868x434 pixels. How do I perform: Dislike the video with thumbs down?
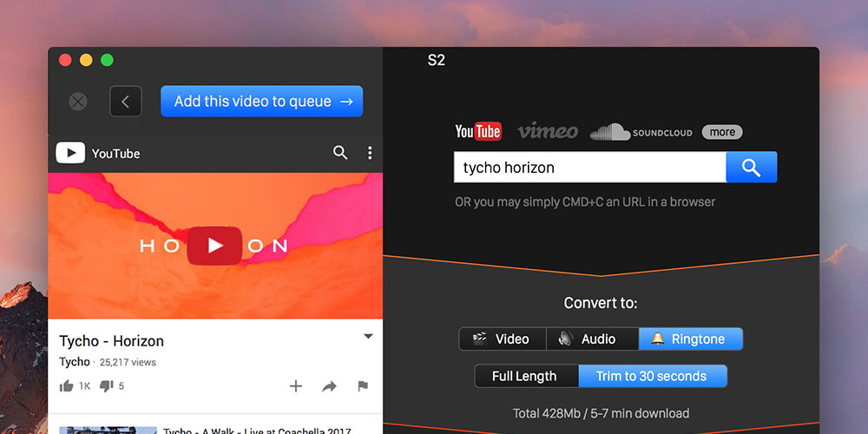pyautogui.click(x=106, y=386)
